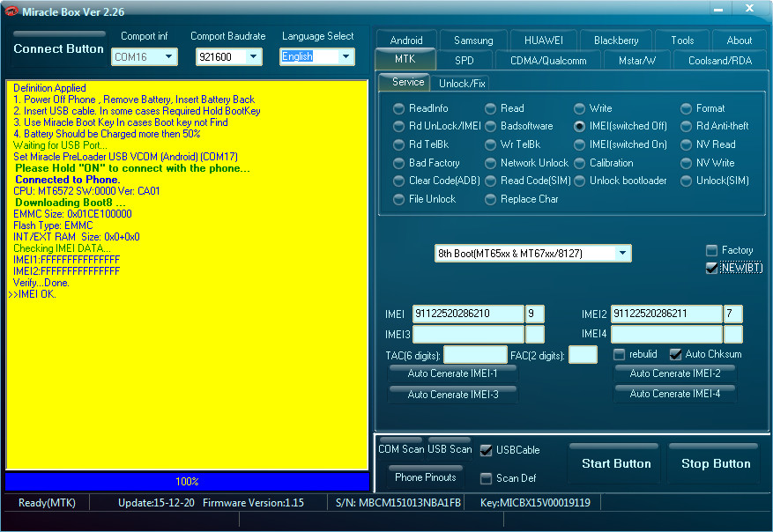Click Auto Cenerate IMEI-2 button
773x532 pixels.
click(675, 373)
